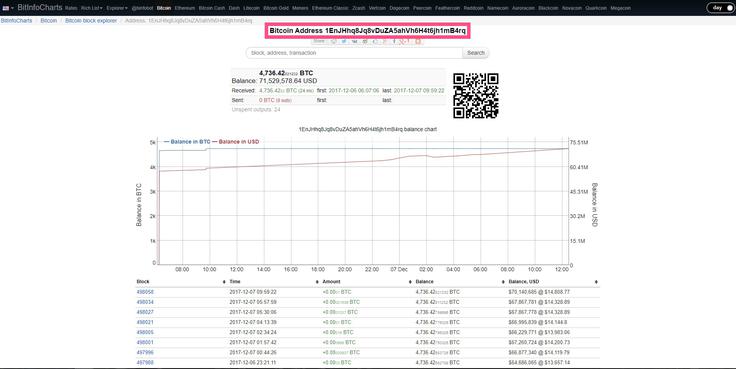The image size is (736, 369).
Task: Select Litecoin in the navbar
Action: pos(252,8)
